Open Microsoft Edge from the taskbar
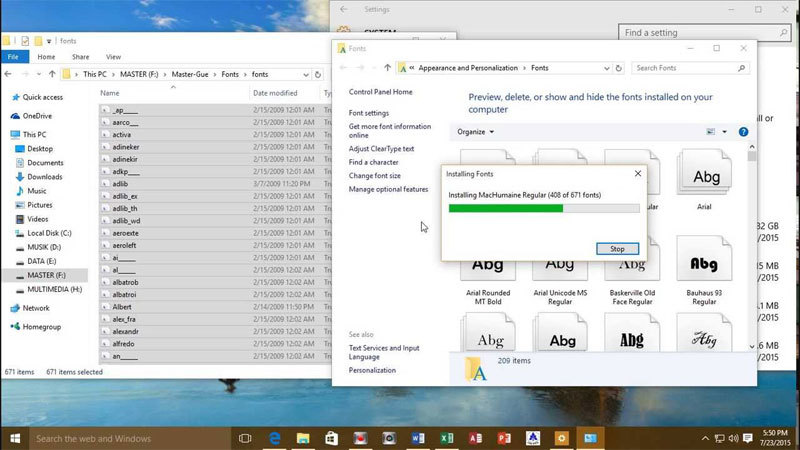Viewport: 800px width, 450px height. (272, 438)
